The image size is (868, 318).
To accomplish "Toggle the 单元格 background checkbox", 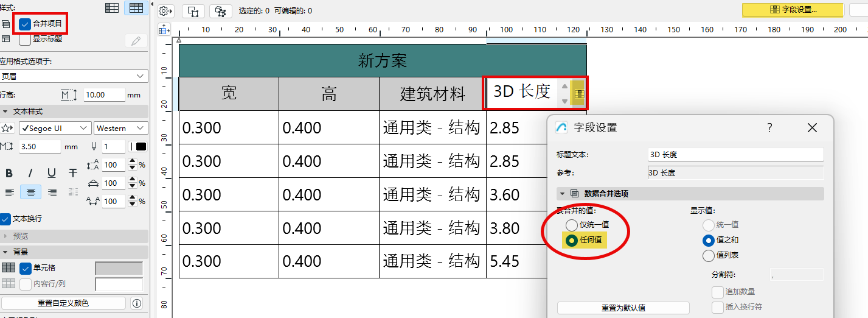I will pyautogui.click(x=25, y=268).
